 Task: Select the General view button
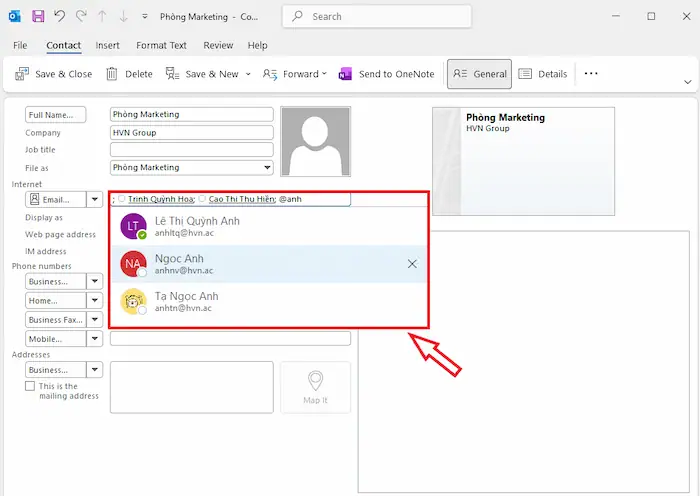tap(479, 74)
